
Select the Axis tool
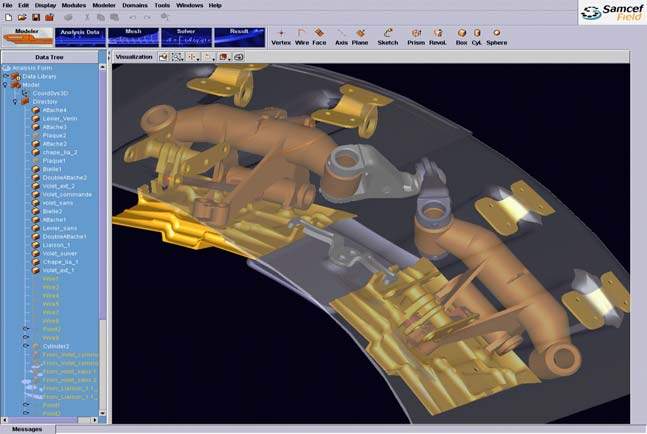pyautogui.click(x=341, y=37)
